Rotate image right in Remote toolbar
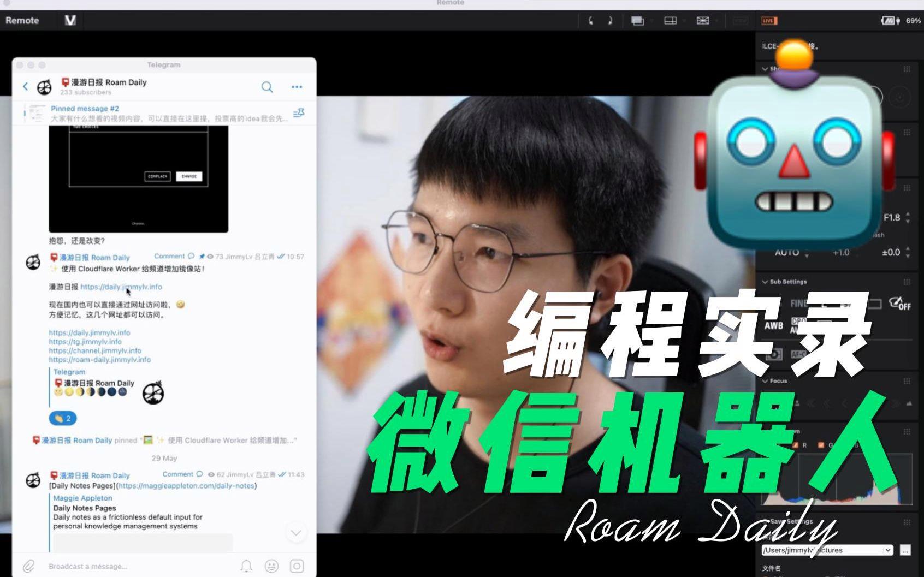924x577 pixels. click(x=610, y=21)
